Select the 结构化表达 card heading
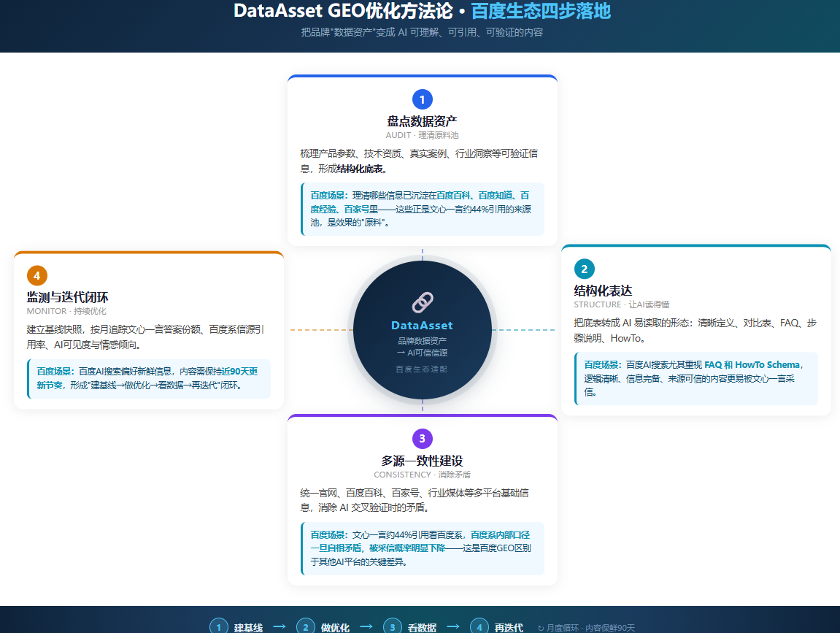This screenshot has width=840, height=633. pos(603,291)
